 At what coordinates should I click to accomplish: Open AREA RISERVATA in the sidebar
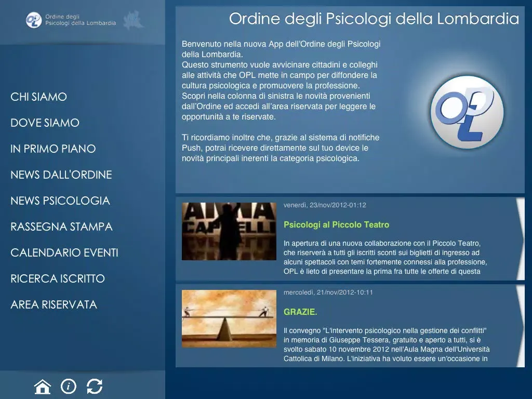[54, 304]
